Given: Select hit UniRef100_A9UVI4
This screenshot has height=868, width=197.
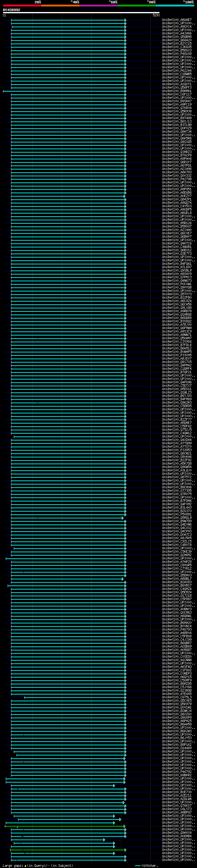Looking at the screenshot, I should click(x=177, y=26).
